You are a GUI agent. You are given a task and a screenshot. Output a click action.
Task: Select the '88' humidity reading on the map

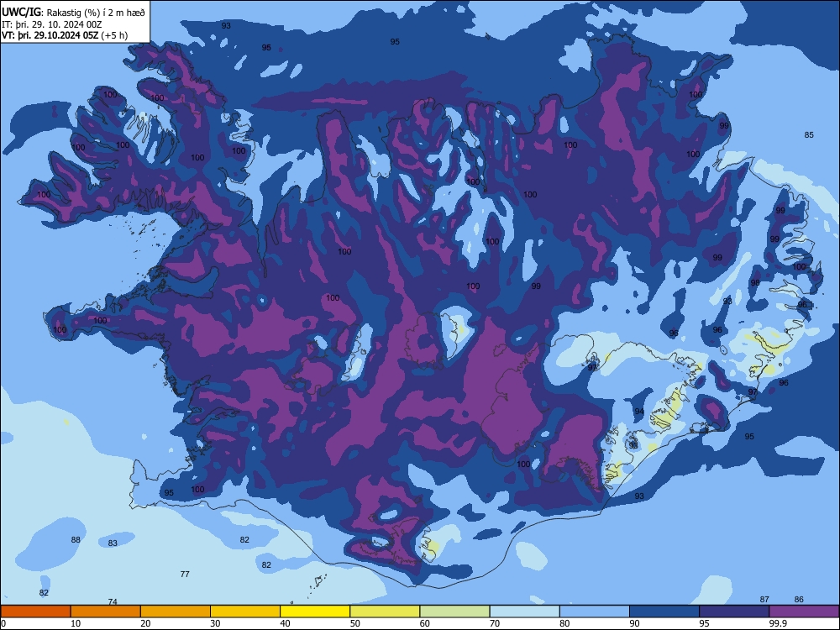tap(76, 540)
